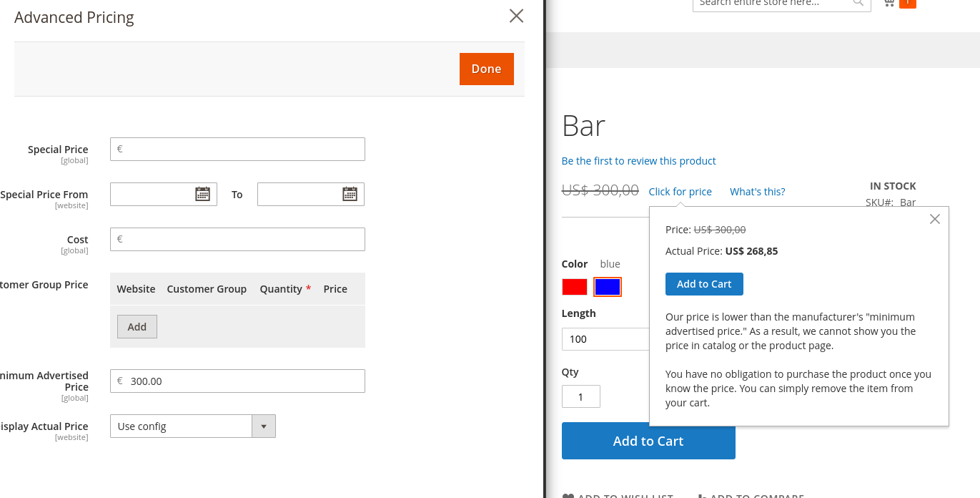This screenshot has height=498, width=980.
Task: Click the Special Price From date field
Action: point(164,194)
